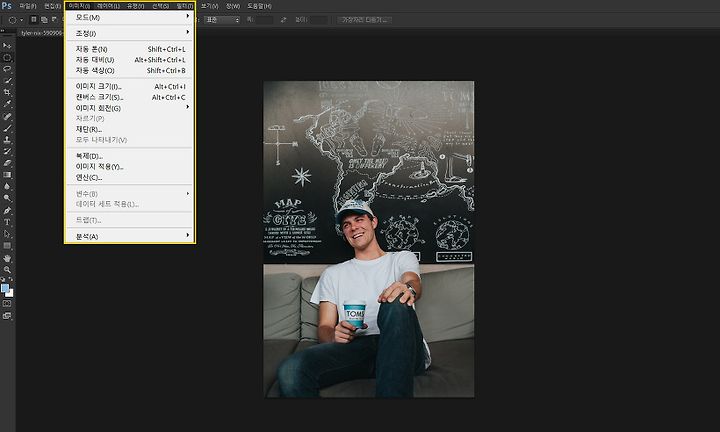720x432 pixels.
Task: Select the Crop tool
Action: click(7, 92)
